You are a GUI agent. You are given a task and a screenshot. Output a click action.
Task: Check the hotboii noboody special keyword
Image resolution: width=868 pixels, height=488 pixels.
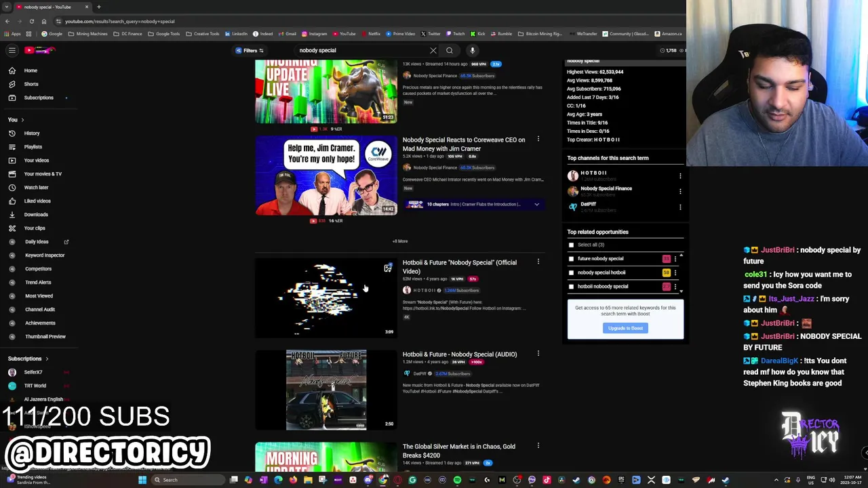click(571, 286)
